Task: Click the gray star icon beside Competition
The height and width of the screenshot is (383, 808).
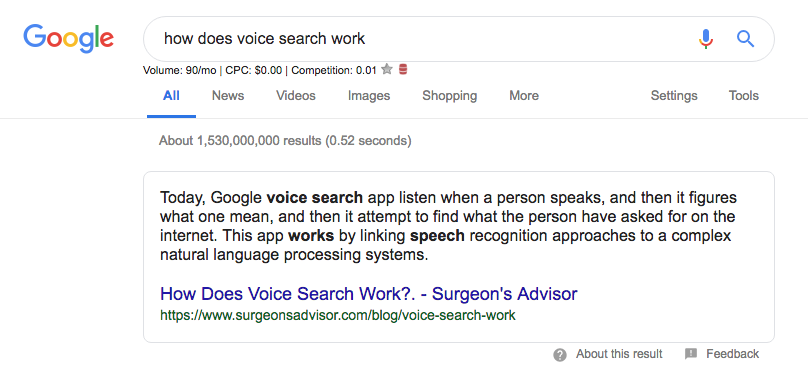Action: point(386,69)
